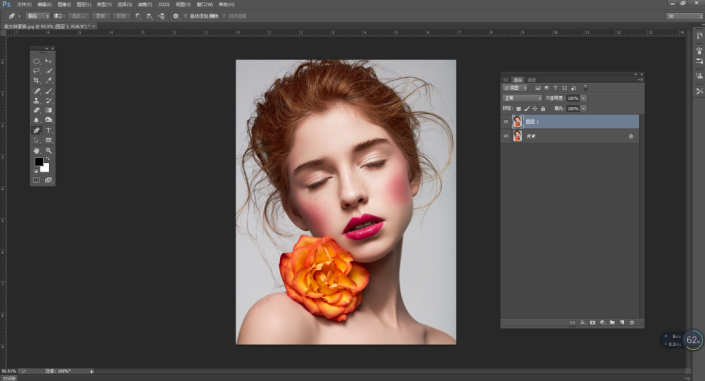Pick the Crop tool
Screen dimensions: 705x381
[x=36, y=81]
